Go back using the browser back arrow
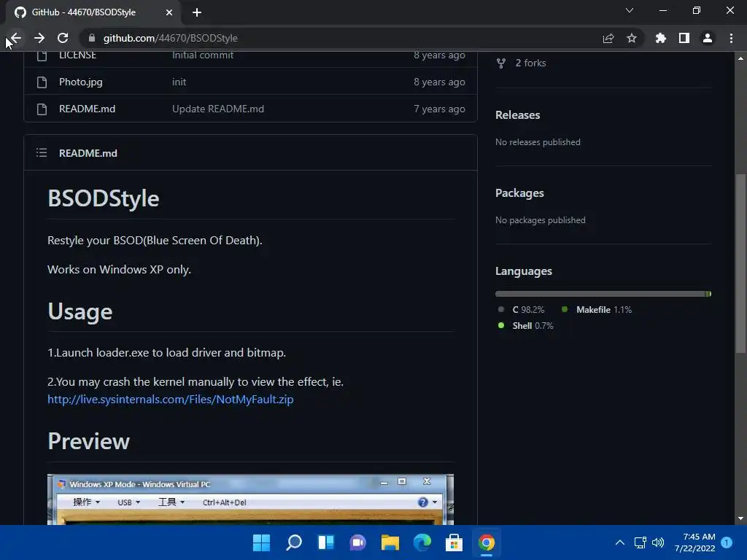Image resolution: width=747 pixels, height=560 pixels. click(x=16, y=38)
